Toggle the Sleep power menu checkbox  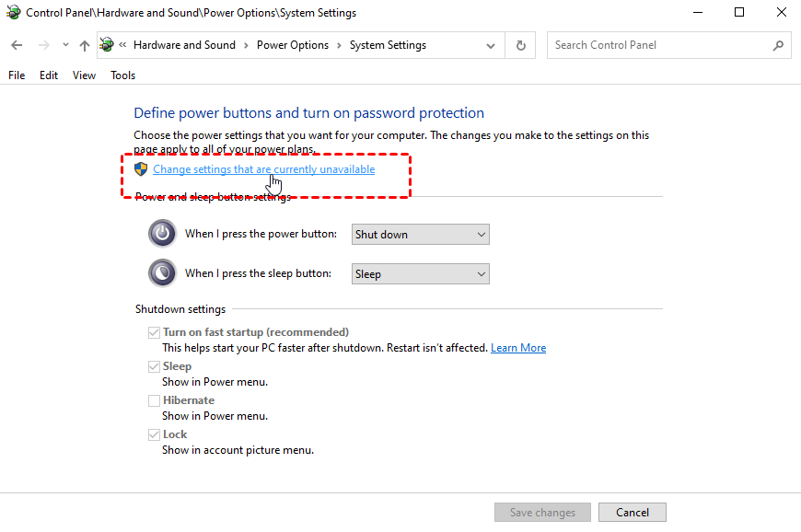coord(154,366)
